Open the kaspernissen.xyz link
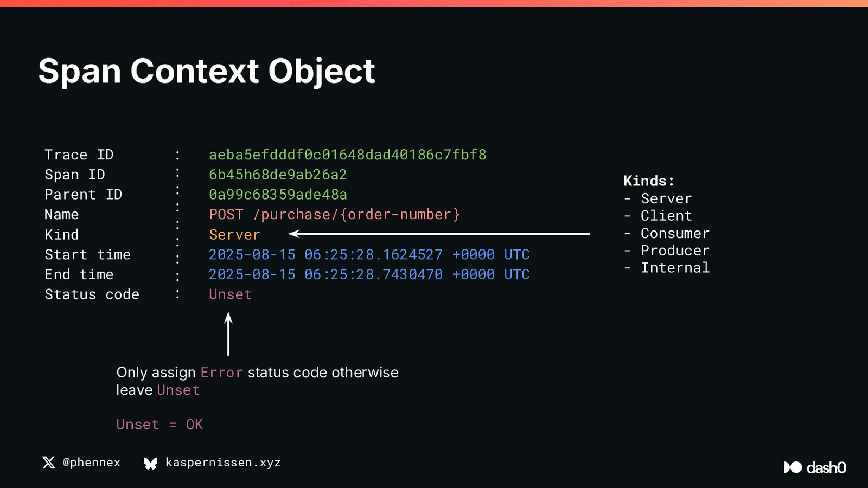868x488 pixels. [x=223, y=463]
